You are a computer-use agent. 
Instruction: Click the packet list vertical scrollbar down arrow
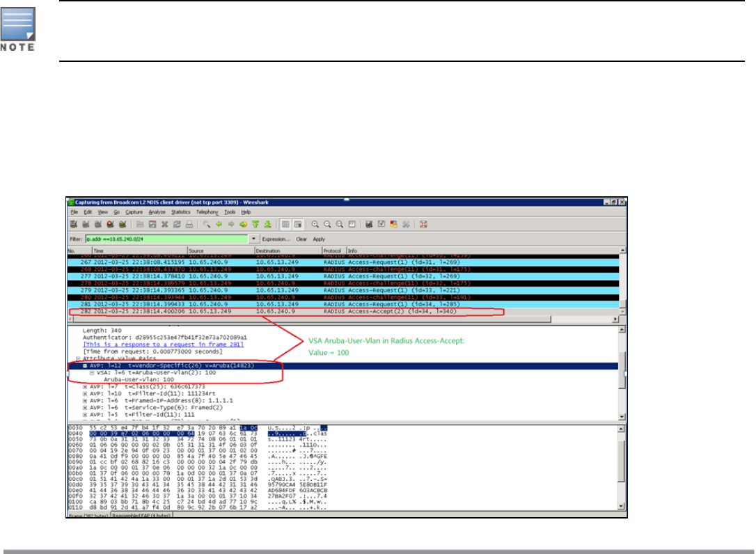pos(622,312)
